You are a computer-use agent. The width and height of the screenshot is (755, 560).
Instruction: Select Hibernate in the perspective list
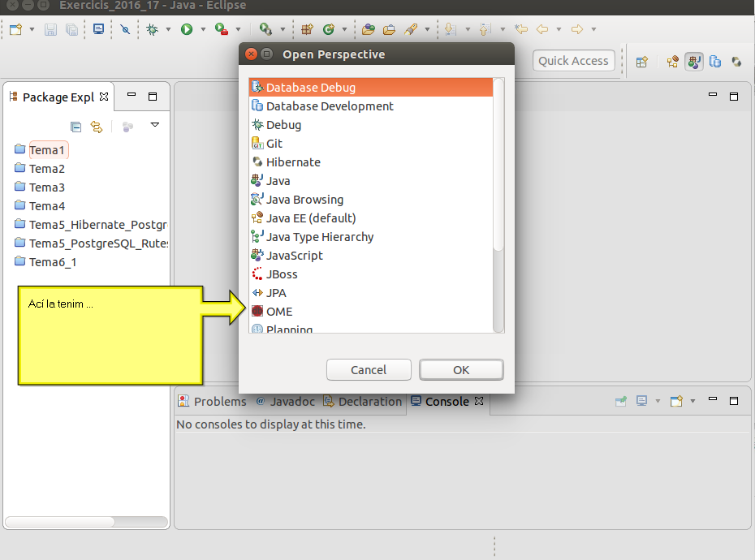(371, 162)
